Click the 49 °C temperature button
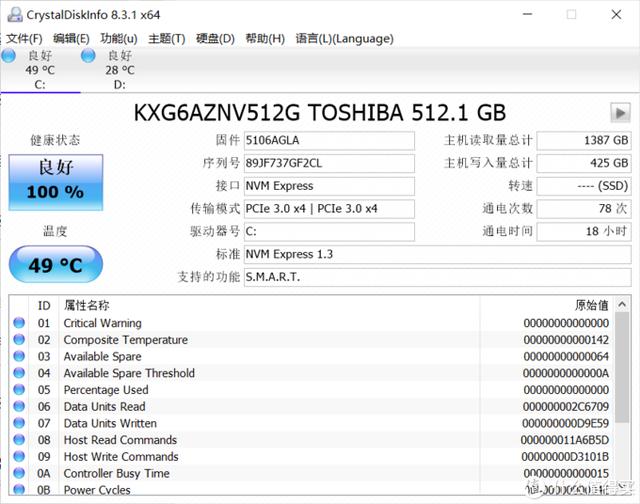The width and height of the screenshot is (640, 504). click(55, 265)
